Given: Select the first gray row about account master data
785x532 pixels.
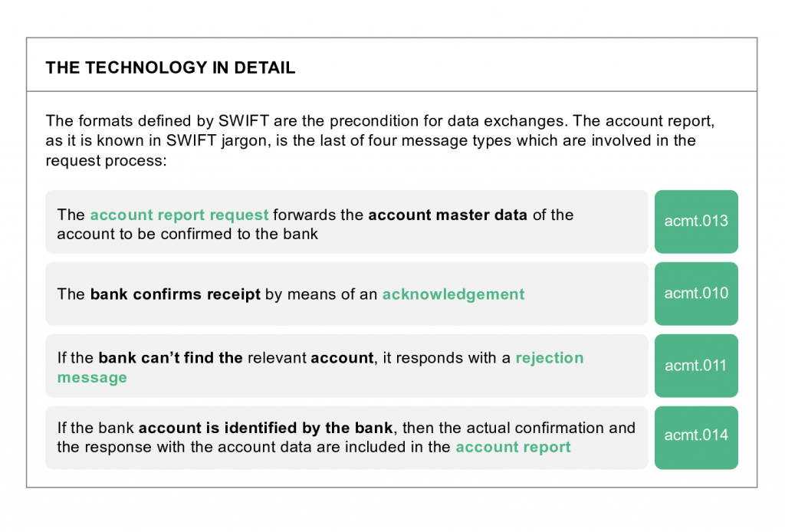Looking at the screenshot, I should coord(347,222).
